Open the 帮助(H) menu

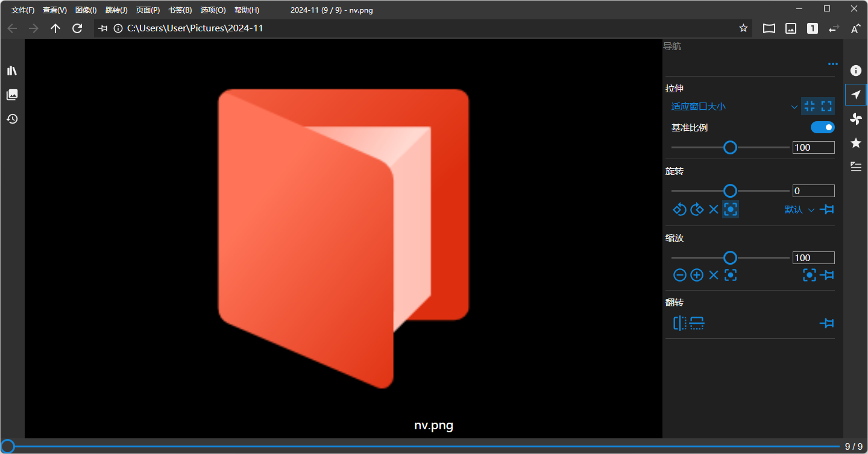[x=247, y=10]
